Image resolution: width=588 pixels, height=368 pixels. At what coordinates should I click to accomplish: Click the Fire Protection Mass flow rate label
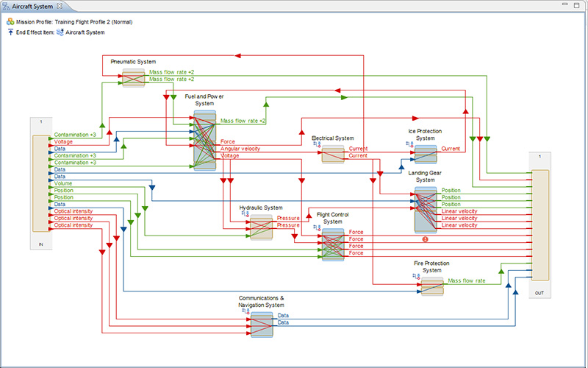tap(467, 280)
